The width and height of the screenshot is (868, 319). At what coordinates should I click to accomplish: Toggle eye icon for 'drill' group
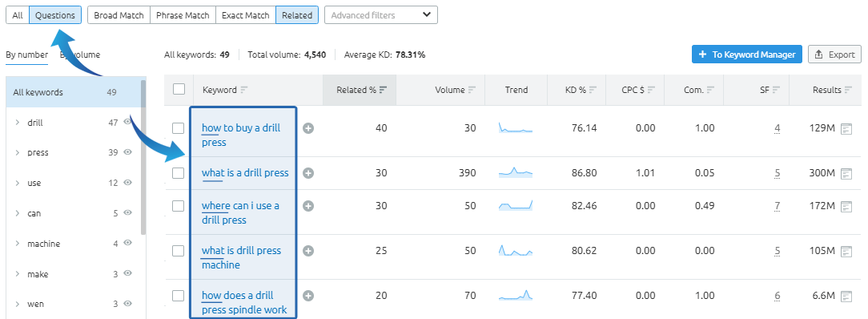tap(128, 122)
